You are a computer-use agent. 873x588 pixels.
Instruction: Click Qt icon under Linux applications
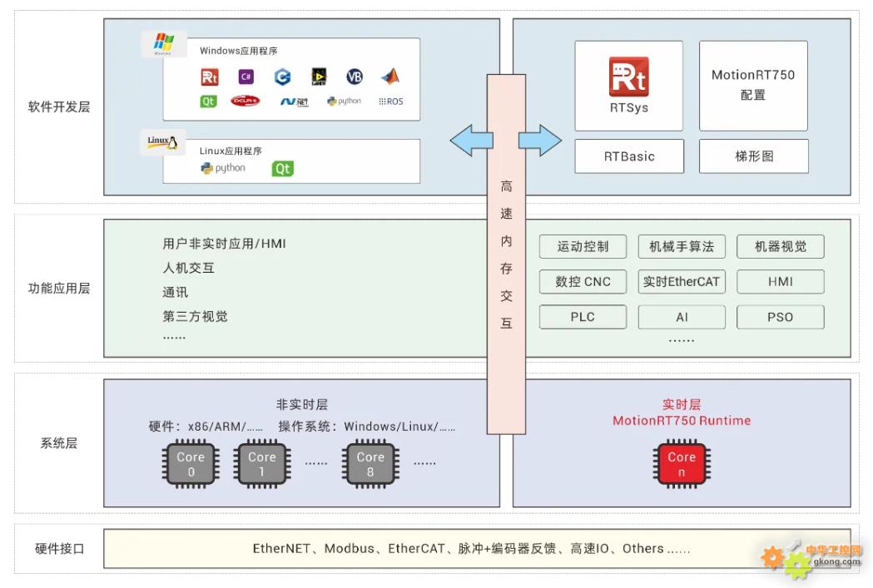(x=283, y=169)
